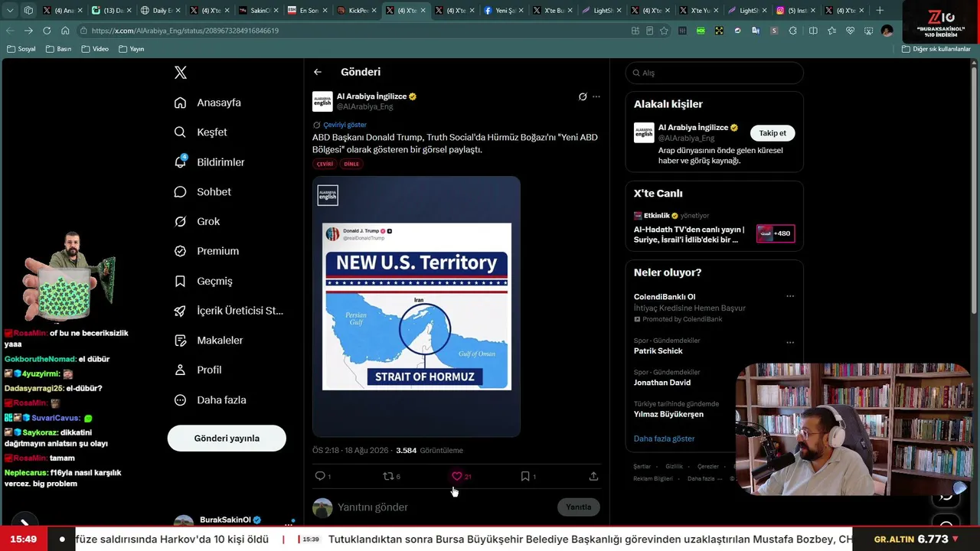The height and width of the screenshot is (551, 980).
Task: Open Diğer sık kullanılanlar folder
Action: [936, 49]
